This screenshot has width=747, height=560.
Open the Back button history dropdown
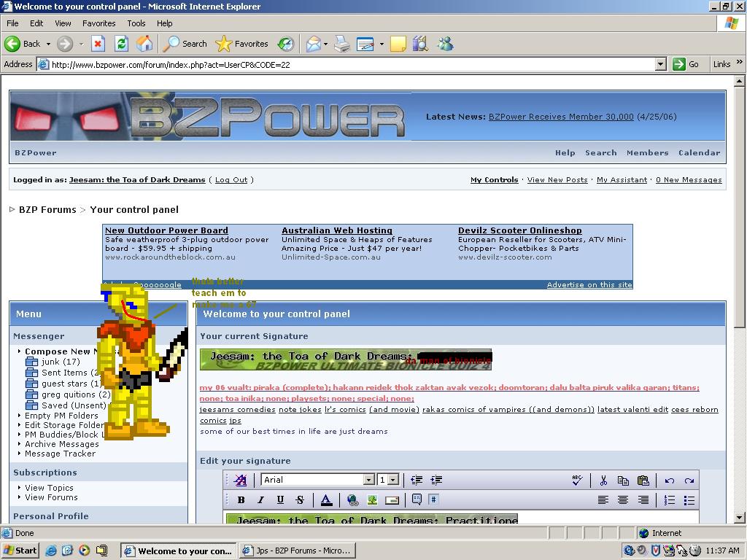pos(48,44)
